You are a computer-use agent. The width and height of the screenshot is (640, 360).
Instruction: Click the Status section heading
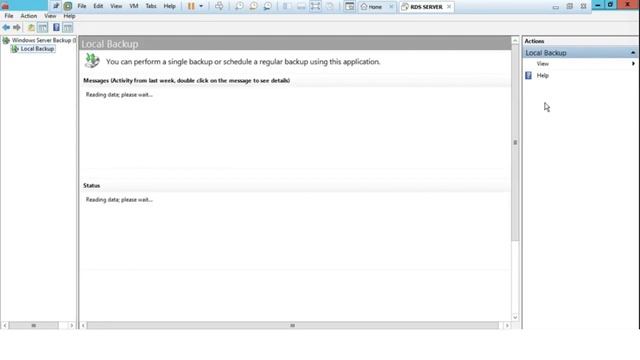pyautogui.click(x=91, y=185)
